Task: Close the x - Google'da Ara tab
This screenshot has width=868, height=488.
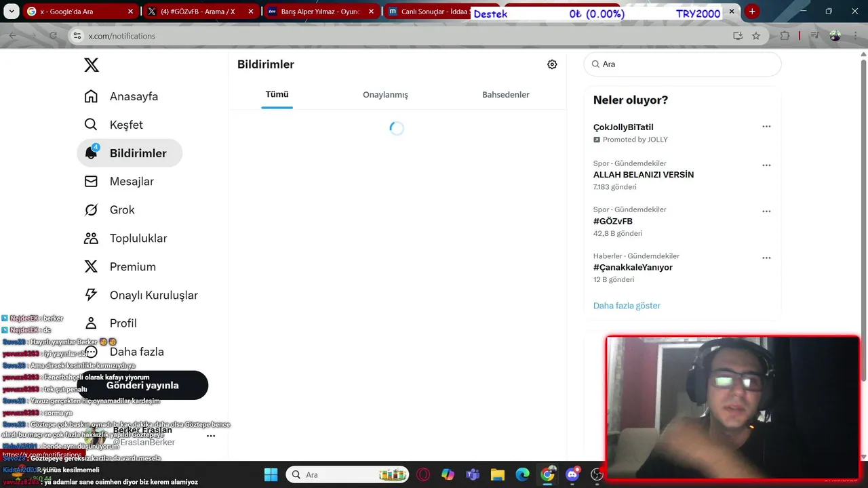Action: click(130, 12)
